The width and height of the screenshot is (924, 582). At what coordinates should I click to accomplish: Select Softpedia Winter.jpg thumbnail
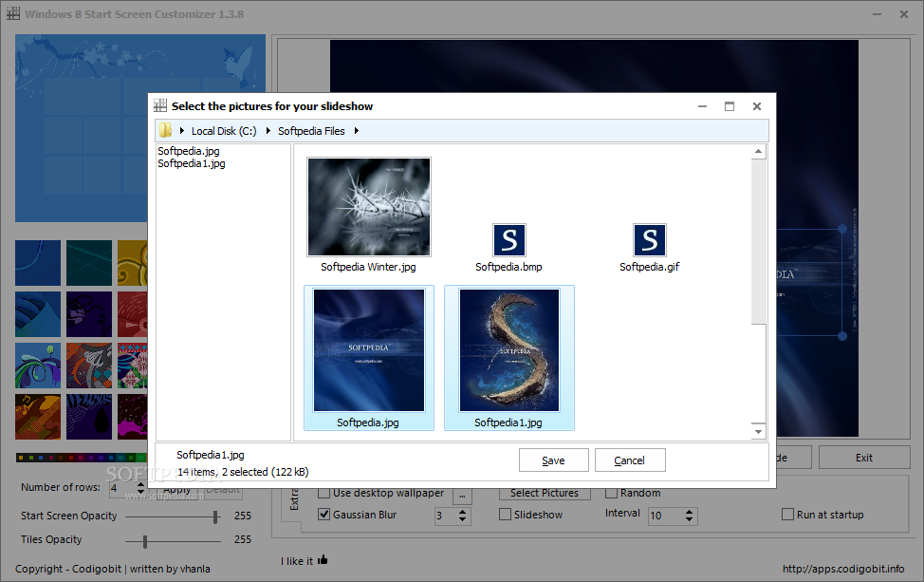pos(369,206)
